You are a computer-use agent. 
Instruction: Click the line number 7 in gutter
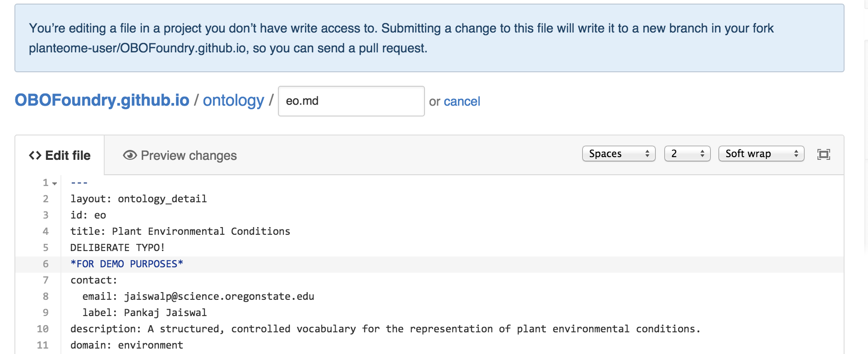click(x=46, y=280)
